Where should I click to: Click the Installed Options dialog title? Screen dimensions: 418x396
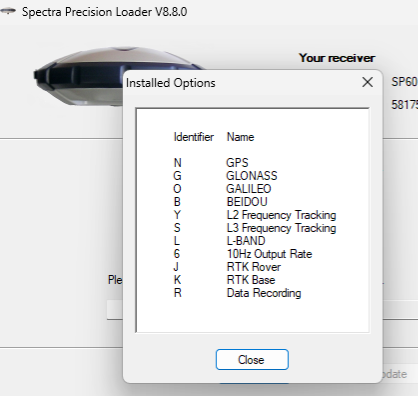pyautogui.click(x=171, y=83)
